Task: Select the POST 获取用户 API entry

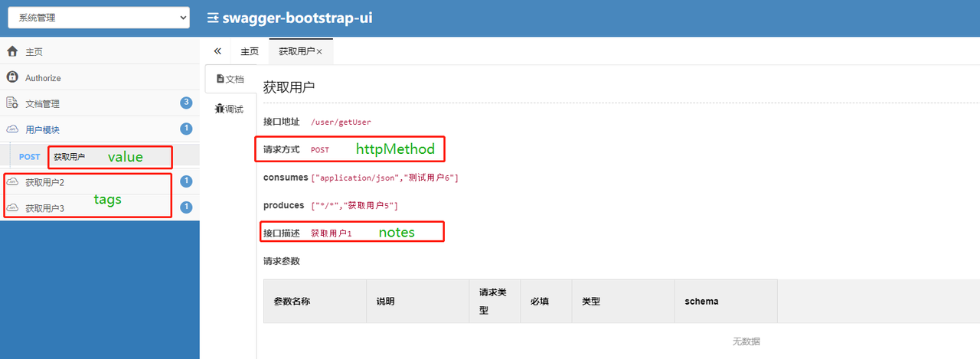Action: 100,157
